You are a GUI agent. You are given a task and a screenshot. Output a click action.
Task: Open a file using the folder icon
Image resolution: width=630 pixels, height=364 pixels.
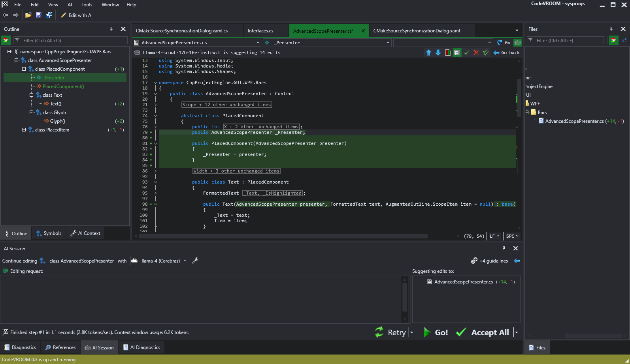coord(28,15)
